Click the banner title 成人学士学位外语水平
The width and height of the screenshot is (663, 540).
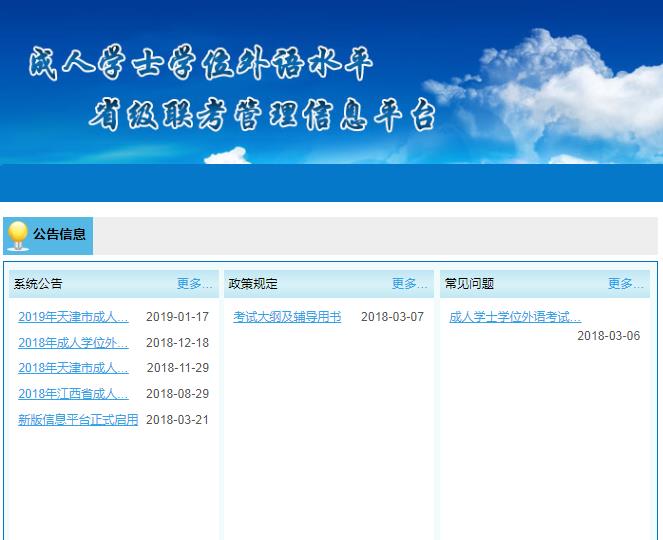[x=200, y=65]
